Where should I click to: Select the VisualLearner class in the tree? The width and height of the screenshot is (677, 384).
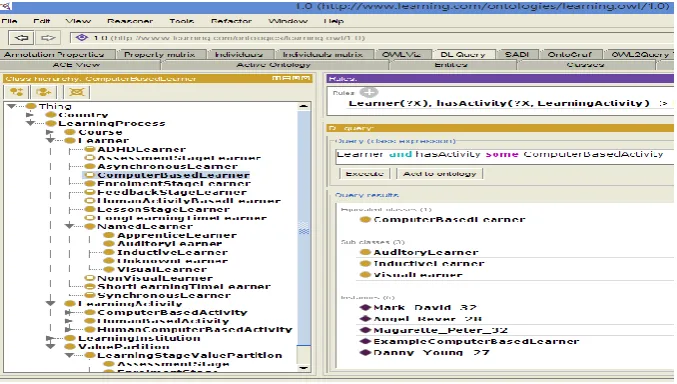162,270
